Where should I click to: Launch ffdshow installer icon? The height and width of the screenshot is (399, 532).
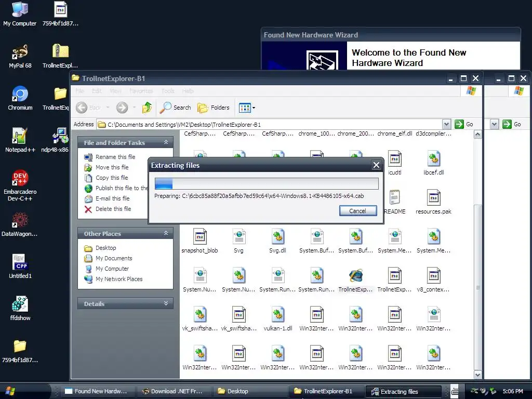pos(20,309)
